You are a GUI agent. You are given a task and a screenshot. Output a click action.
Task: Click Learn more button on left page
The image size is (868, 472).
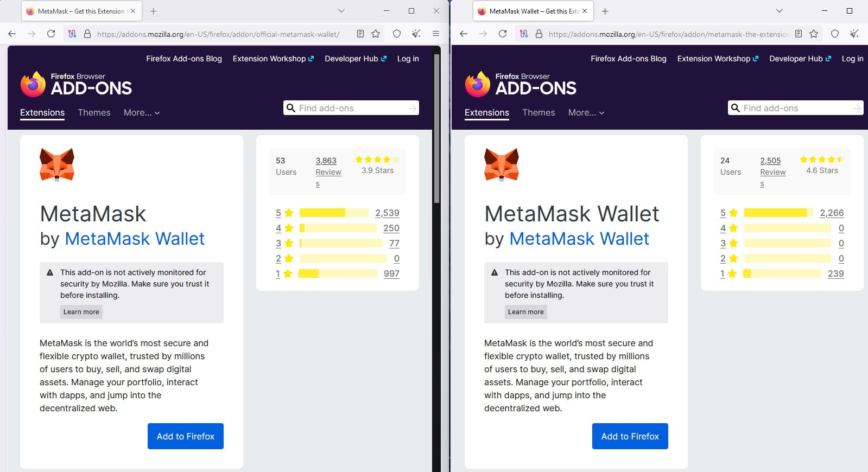pyautogui.click(x=81, y=312)
